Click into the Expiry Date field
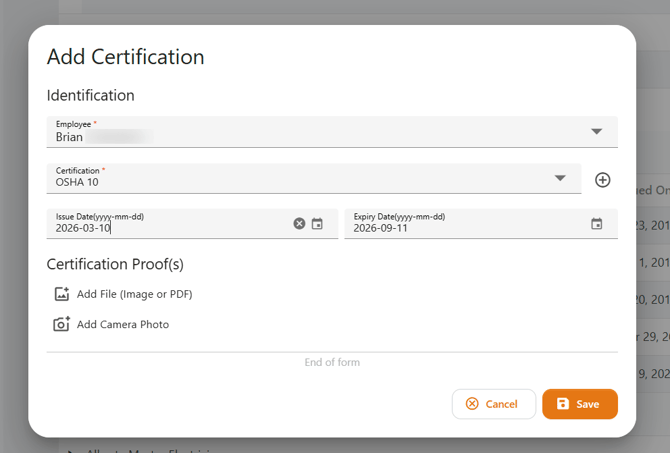Viewport: 670px width, 453px height. tap(460, 227)
